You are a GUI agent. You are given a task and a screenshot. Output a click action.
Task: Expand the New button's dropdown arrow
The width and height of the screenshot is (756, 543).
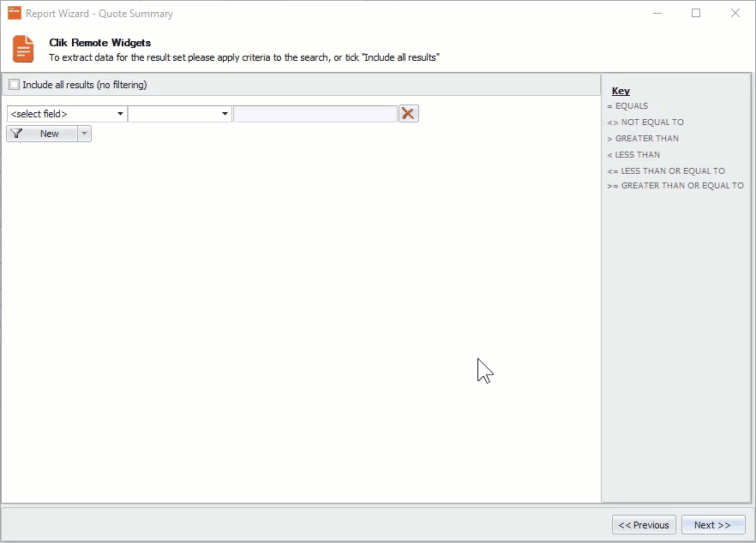pyautogui.click(x=83, y=133)
